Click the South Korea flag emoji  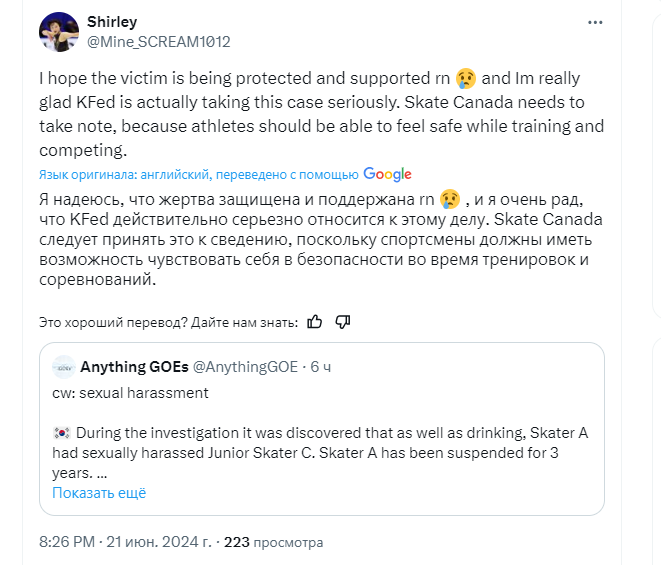click(x=60, y=434)
